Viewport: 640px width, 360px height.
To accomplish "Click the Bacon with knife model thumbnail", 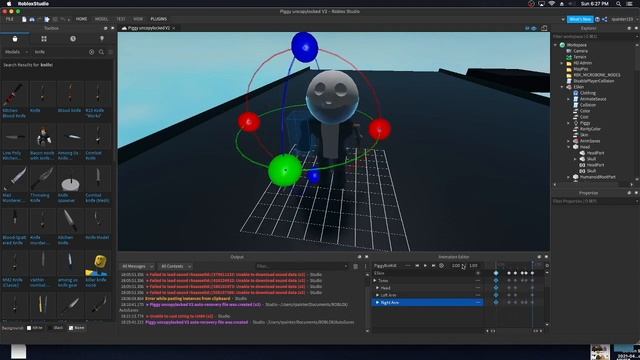I will tap(42, 137).
